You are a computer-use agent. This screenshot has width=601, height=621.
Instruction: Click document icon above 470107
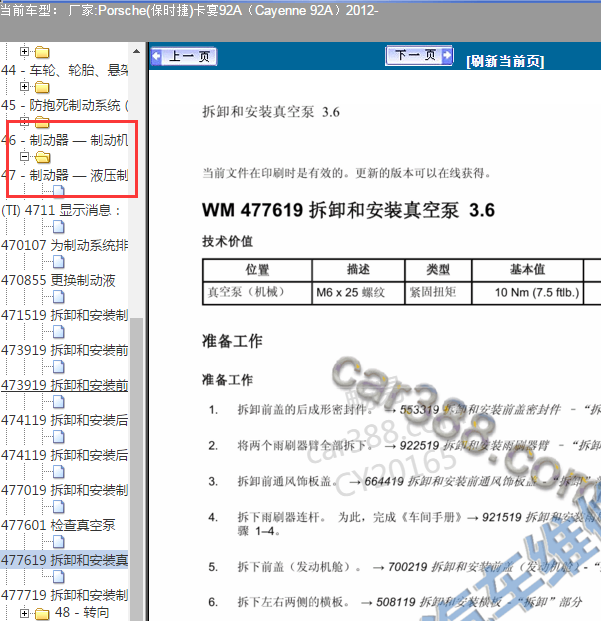(59, 227)
